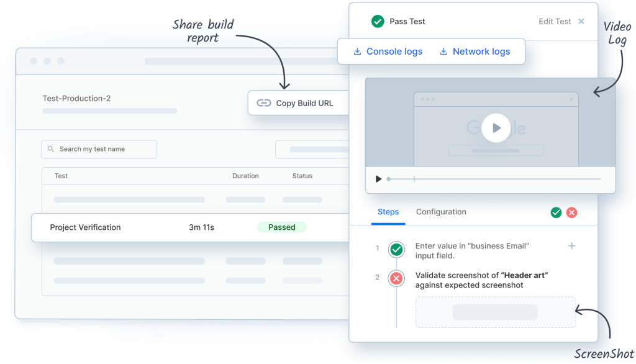Viewport: 636px width, 364px height.
Task: Expand step 1 with plus icon
Action: coord(571,246)
